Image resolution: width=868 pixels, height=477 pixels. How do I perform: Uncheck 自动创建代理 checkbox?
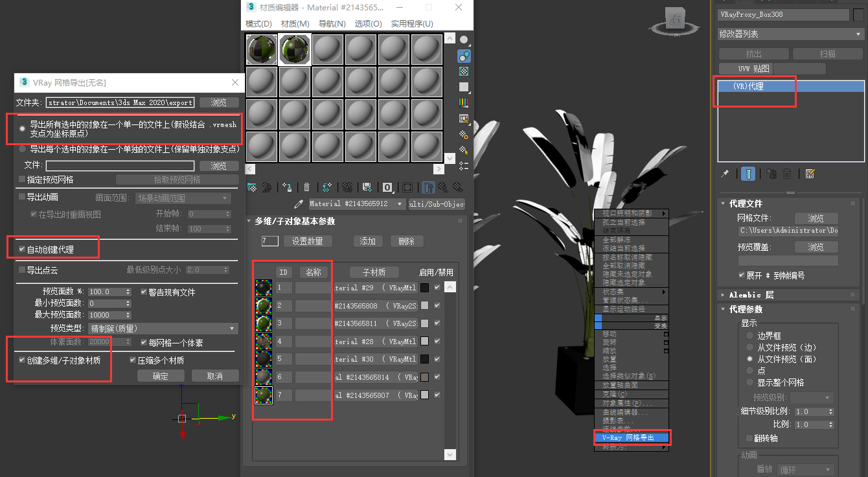click(22, 250)
